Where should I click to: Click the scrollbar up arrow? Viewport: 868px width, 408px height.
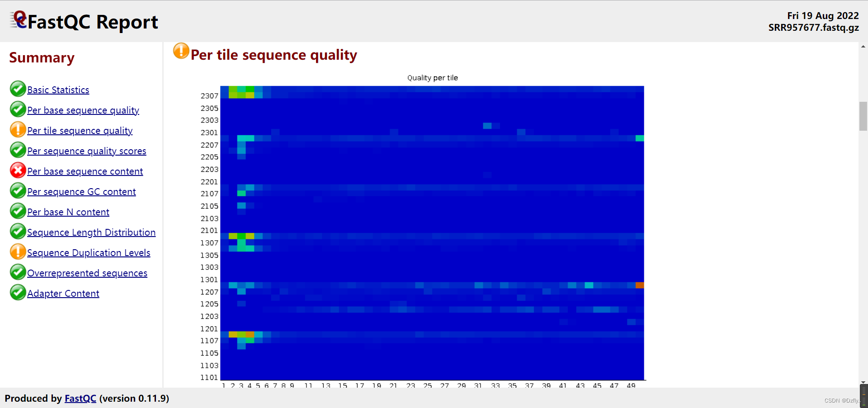point(863,46)
